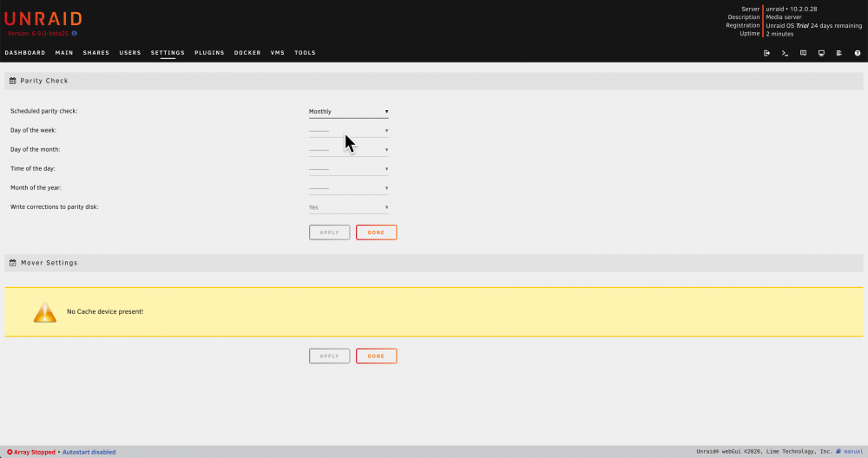Screen dimensions: 868x458
Task: Switch to VMs tab
Action: 278,53
